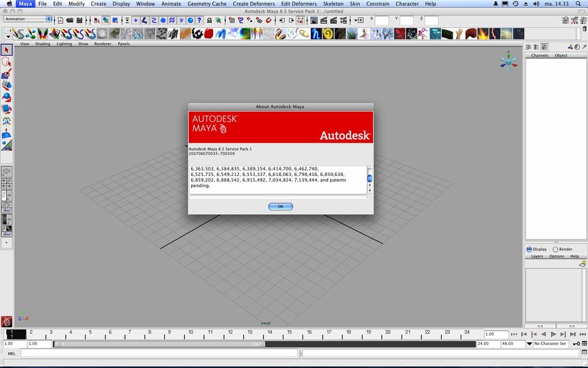Screen dimensions: 588x368
Task: Expand the extra layouts arrow in toolbox
Action: coord(6,243)
